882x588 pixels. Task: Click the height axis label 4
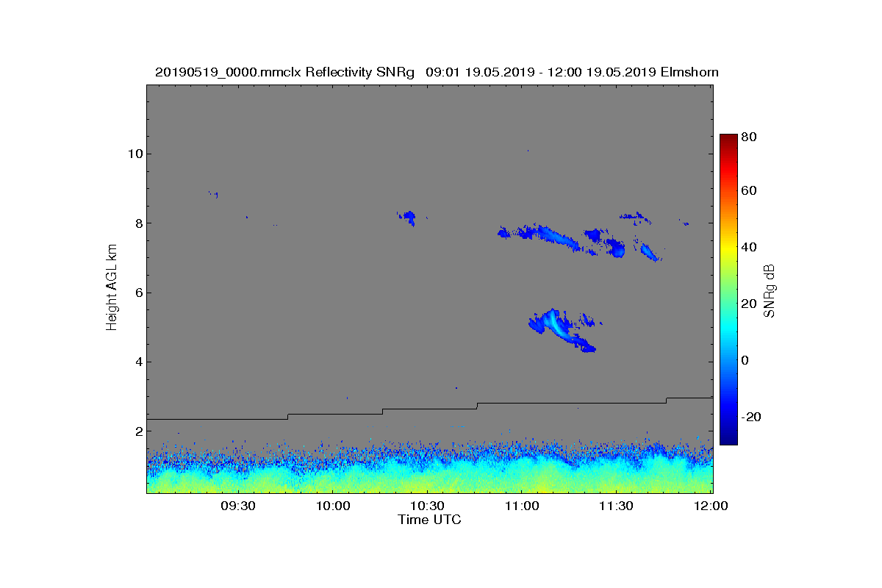point(137,362)
